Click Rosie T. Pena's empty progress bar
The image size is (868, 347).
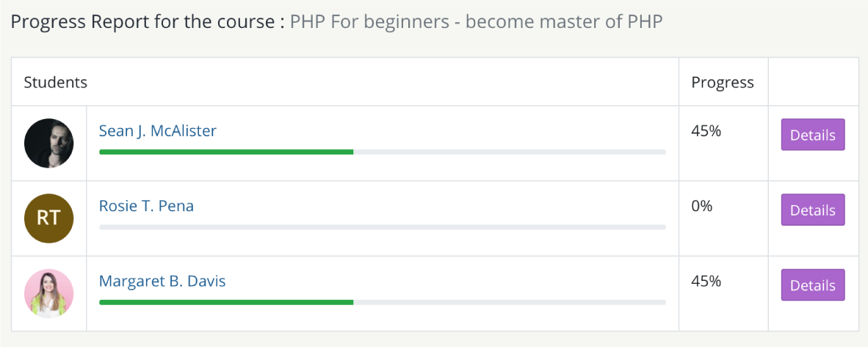coord(383,227)
